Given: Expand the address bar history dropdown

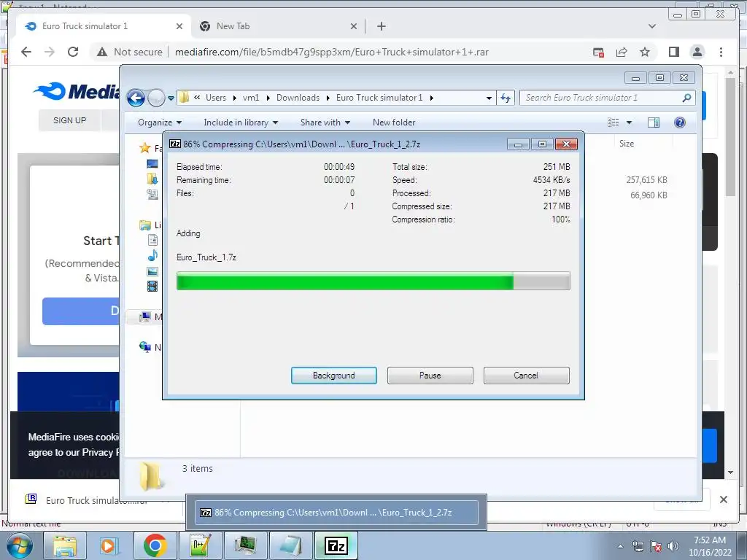Looking at the screenshot, I should [x=488, y=98].
